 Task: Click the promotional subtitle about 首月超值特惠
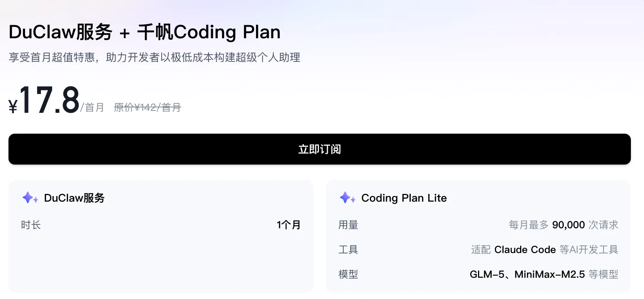154,57
